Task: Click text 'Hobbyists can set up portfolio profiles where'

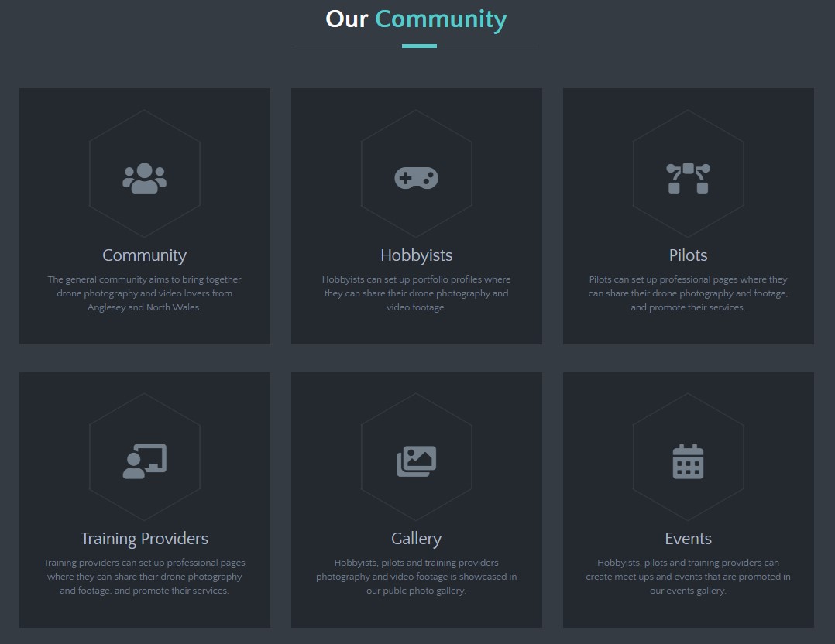Action: click(x=416, y=279)
